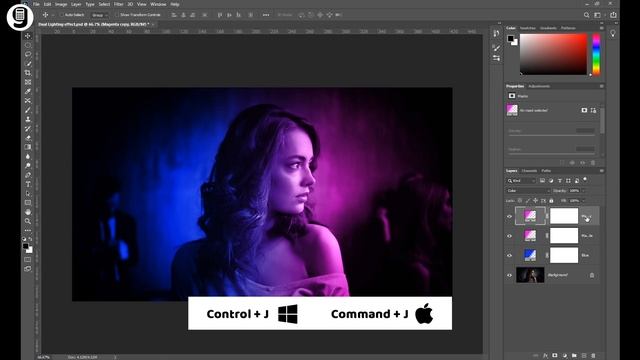Screen dimensions: 640x360
Task: Click the more options ellipsis in options bar
Action: pyautogui.click(x=266, y=15)
